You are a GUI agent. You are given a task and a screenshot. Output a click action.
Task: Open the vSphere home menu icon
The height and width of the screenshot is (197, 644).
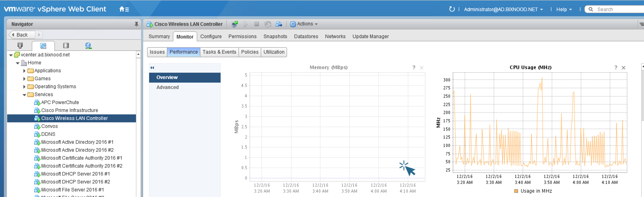point(124,9)
